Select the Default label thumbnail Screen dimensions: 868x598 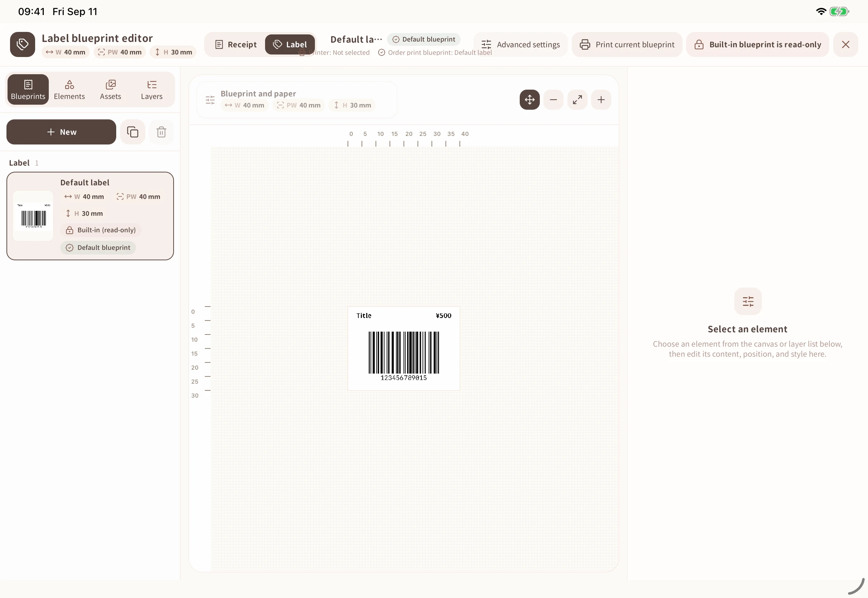click(x=33, y=216)
